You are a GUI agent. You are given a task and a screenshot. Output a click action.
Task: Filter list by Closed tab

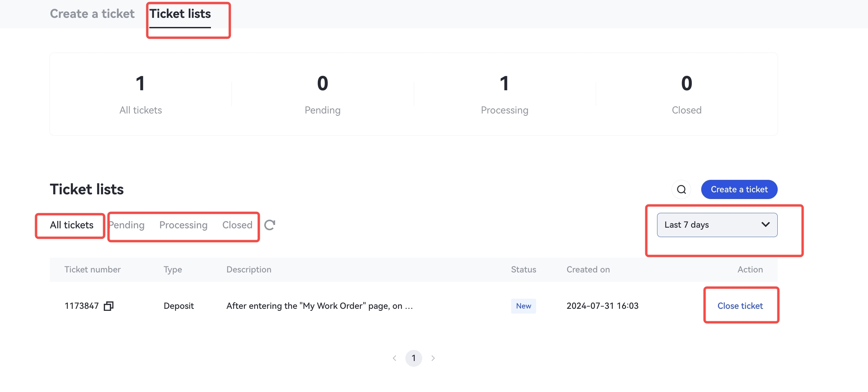[x=237, y=225]
